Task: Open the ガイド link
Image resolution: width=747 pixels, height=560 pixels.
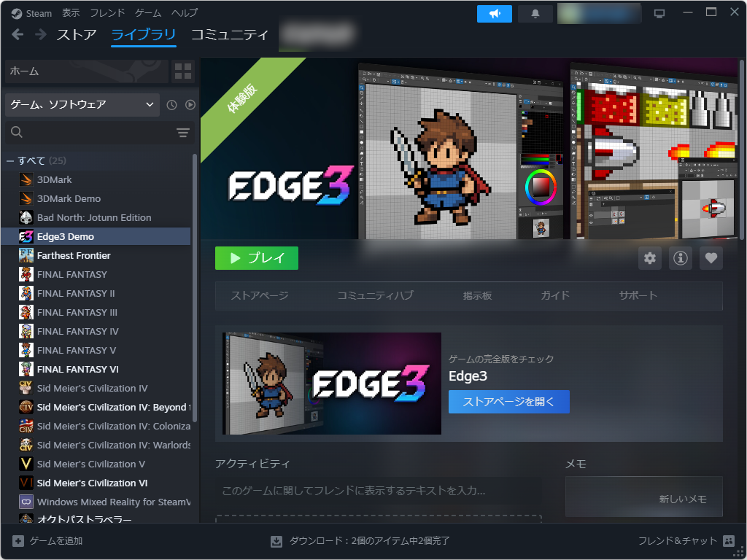Action: tap(555, 296)
